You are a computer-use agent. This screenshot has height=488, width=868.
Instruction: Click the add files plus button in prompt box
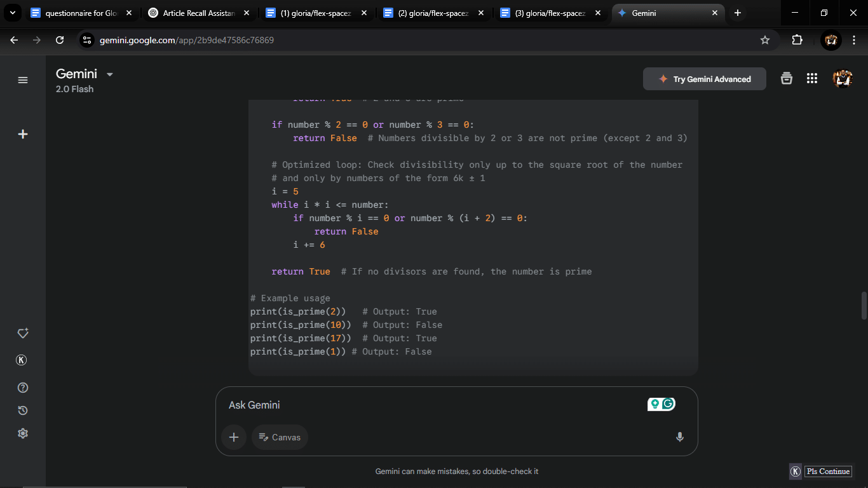(234, 437)
